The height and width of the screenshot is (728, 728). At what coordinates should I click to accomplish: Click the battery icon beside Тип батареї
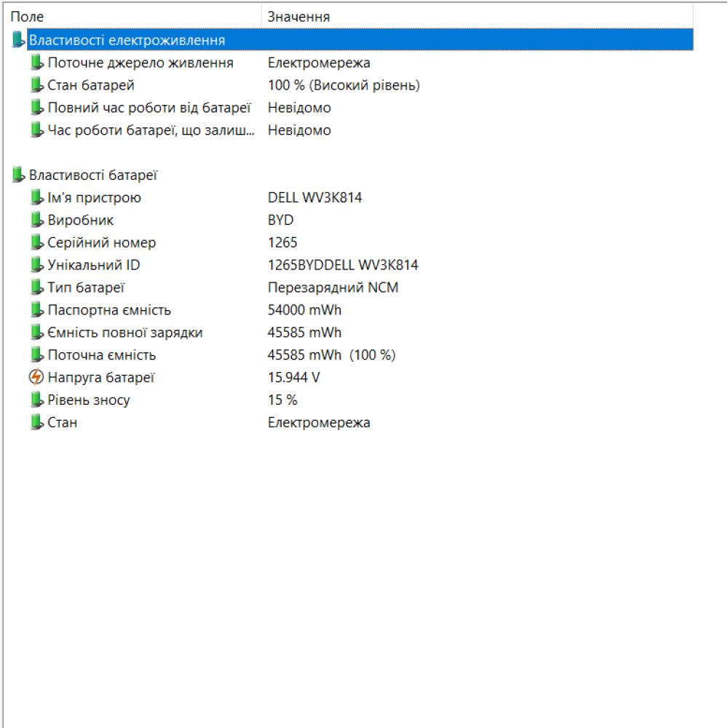37,287
